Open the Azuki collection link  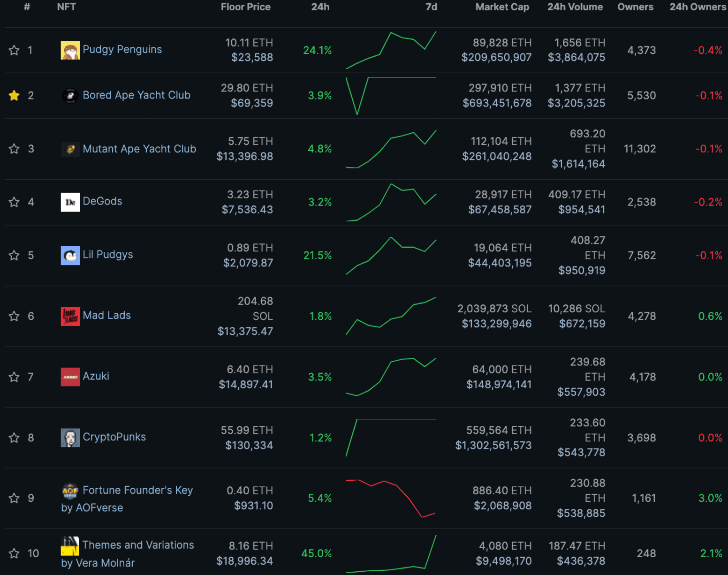pyautogui.click(x=96, y=376)
